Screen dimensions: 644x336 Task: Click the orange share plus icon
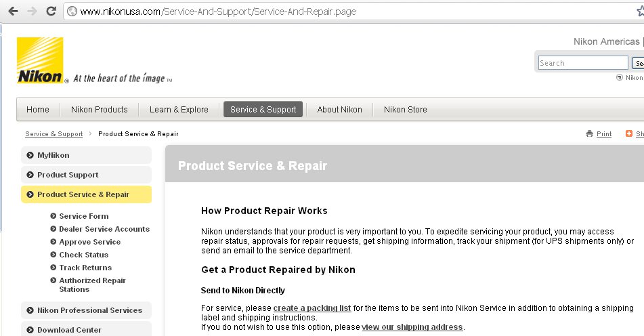point(629,133)
